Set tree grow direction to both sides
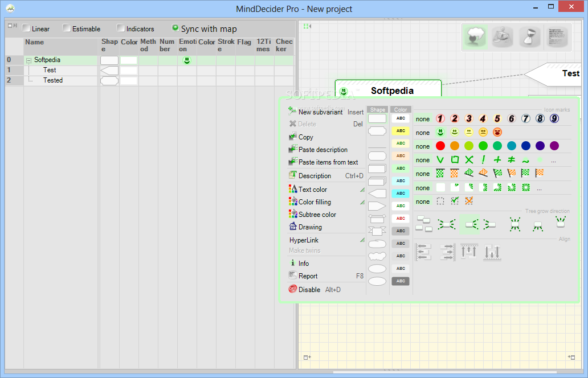 (447, 224)
